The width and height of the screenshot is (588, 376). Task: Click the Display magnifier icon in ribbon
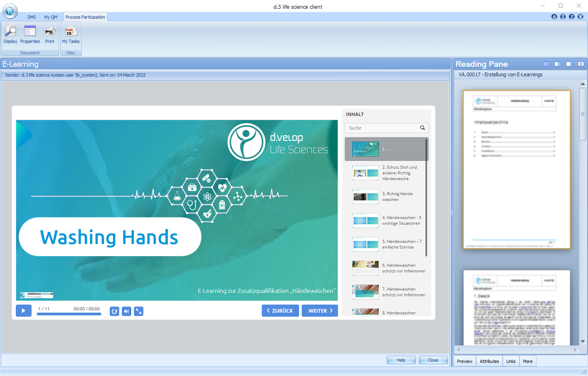10,31
